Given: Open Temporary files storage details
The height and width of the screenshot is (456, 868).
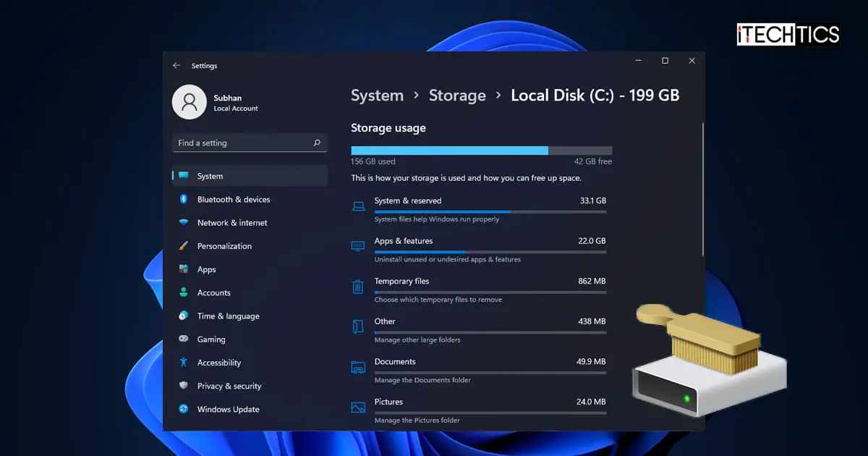Looking at the screenshot, I should click(x=480, y=290).
